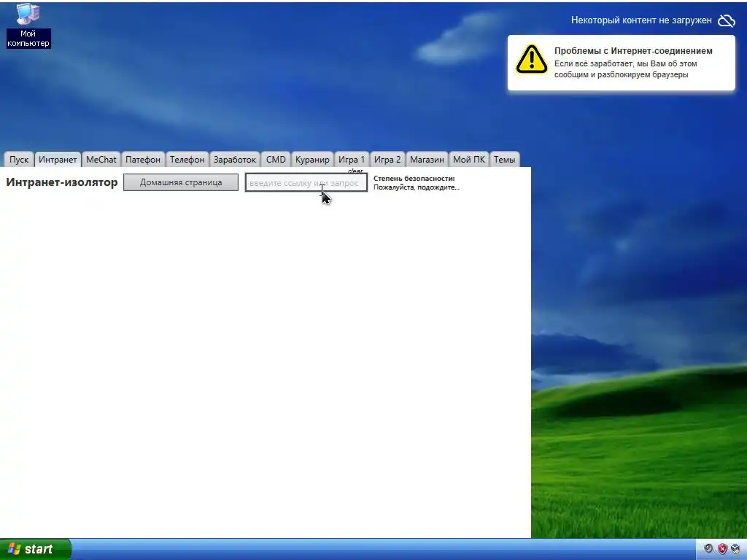This screenshot has width=747, height=560.
Task: Click the yellow warning triangle icon
Action: tap(532, 59)
